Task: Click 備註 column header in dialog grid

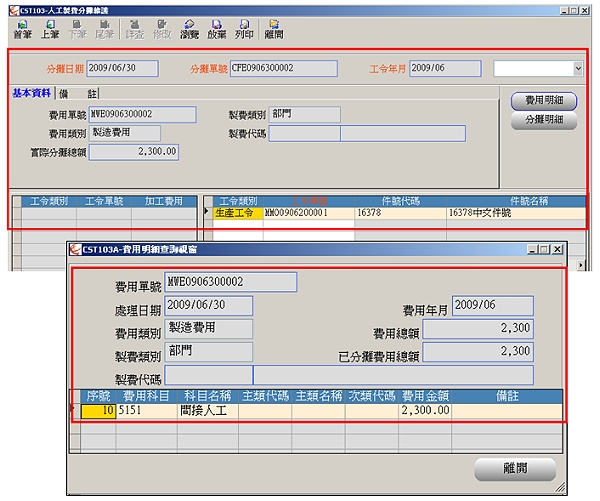Action: [507, 396]
